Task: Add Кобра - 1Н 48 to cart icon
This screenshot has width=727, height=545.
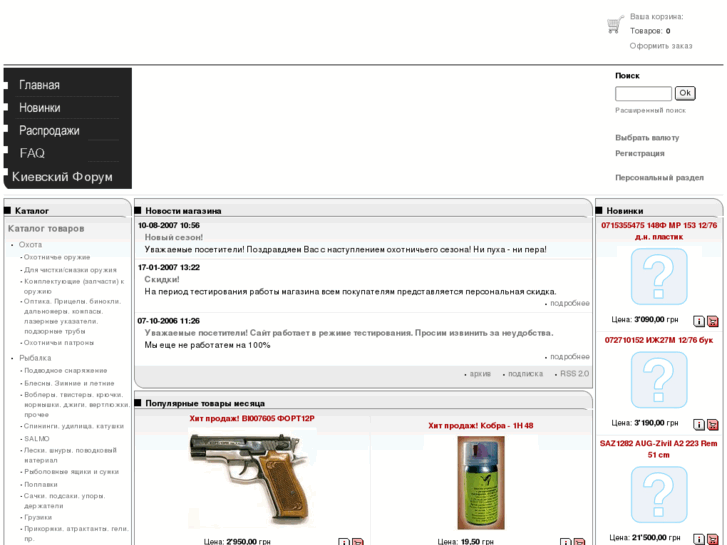Action: [579, 542]
